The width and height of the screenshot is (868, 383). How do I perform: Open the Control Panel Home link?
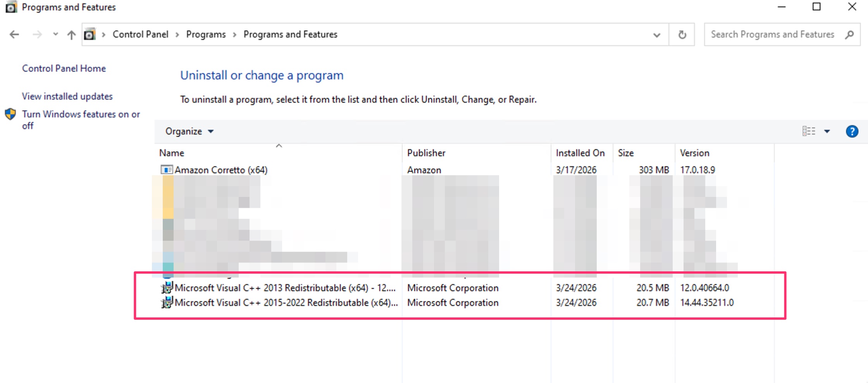point(64,68)
